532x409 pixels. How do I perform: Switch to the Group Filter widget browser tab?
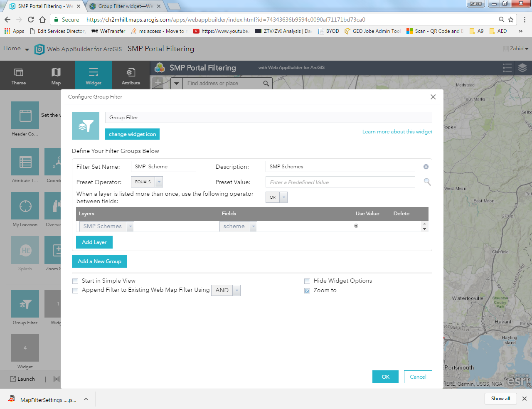[x=126, y=6]
